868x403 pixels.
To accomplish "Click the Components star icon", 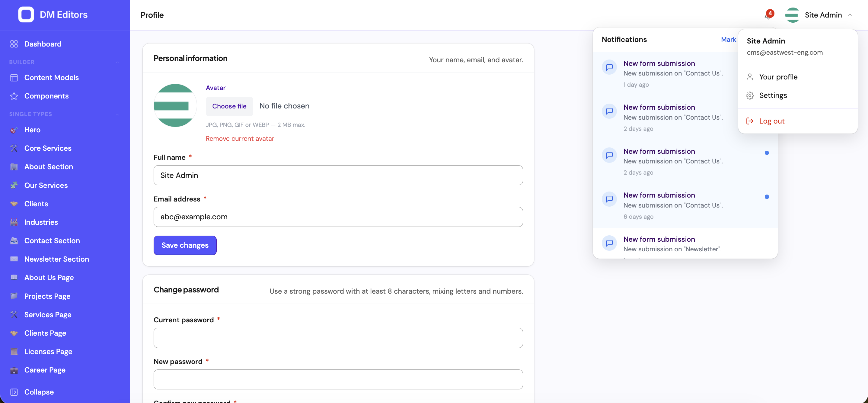I will pyautogui.click(x=14, y=96).
